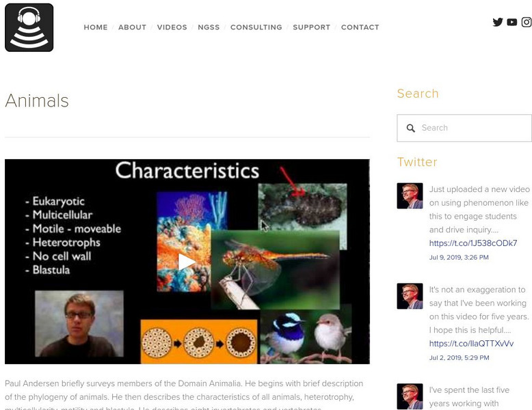Click inside the Search input field
This screenshot has height=410, width=532.
[472, 128]
